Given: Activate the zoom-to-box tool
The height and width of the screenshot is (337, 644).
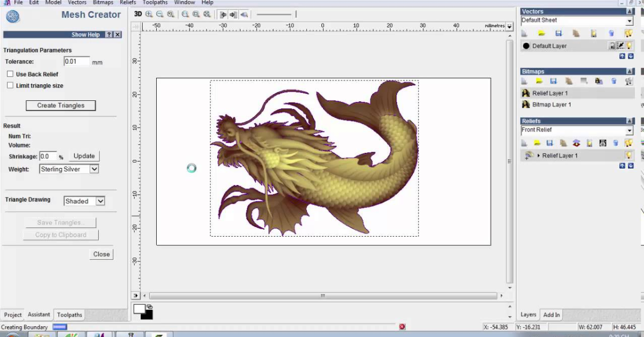Looking at the screenshot, I should tap(196, 14).
